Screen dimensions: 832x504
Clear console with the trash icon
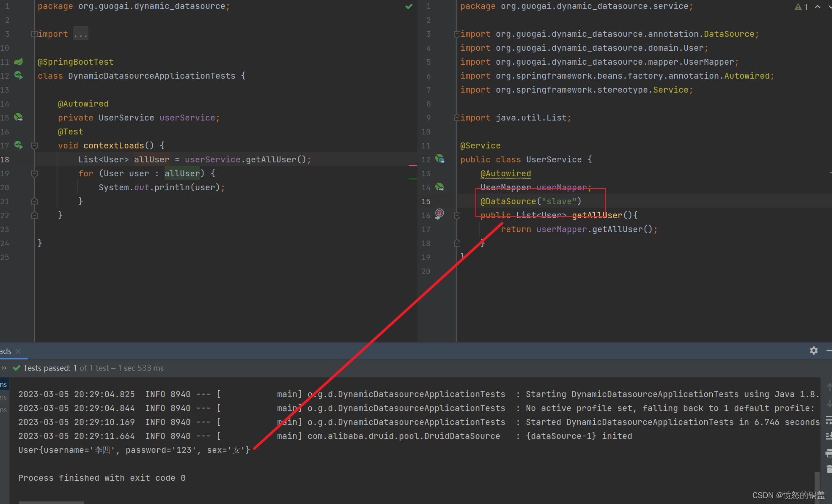click(x=829, y=469)
